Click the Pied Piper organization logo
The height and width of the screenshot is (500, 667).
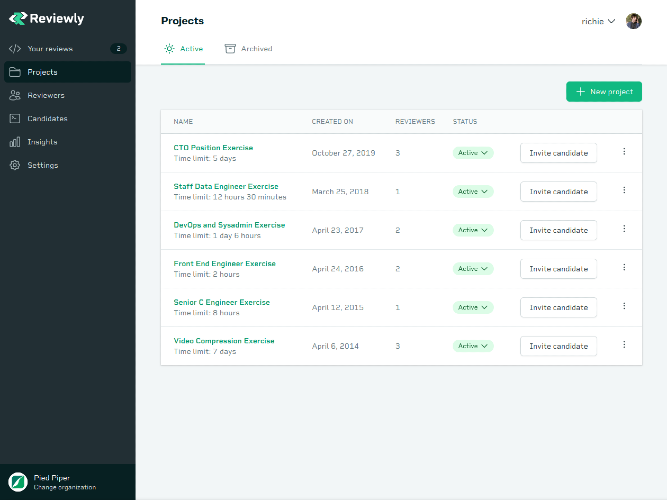pos(18,482)
